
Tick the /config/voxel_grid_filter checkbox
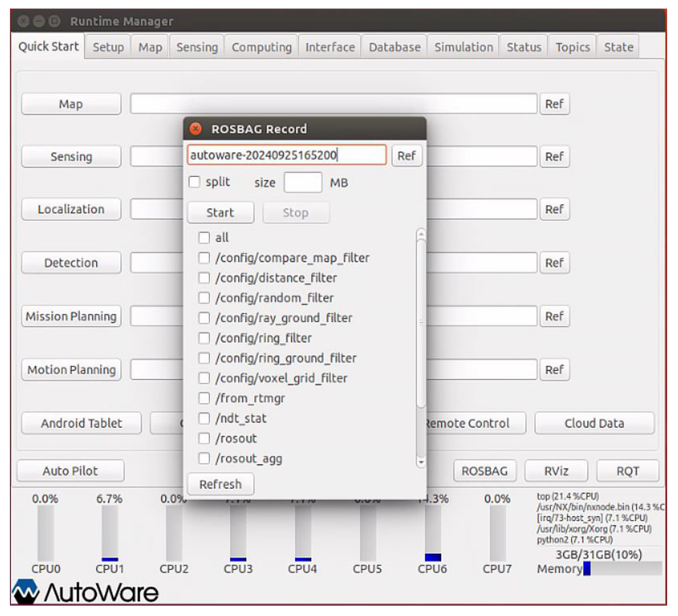click(x=204, y=378)
